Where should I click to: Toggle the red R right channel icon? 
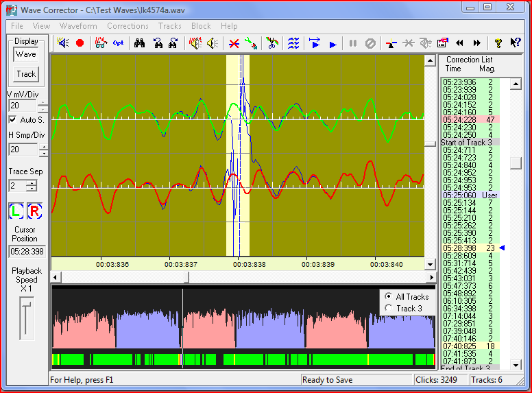34,211
